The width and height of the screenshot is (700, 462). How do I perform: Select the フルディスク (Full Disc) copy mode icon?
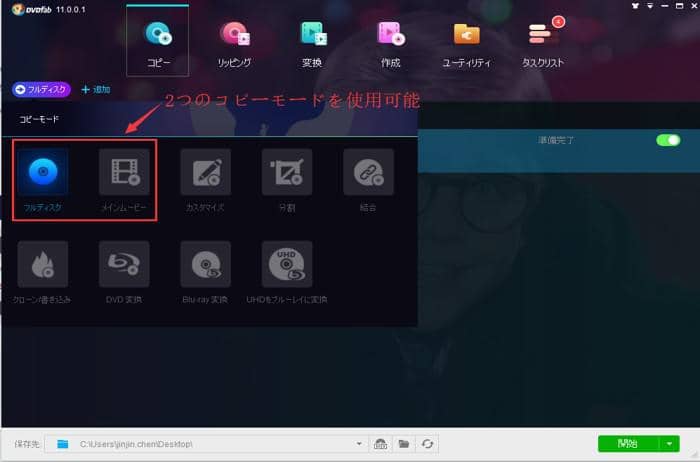pyautogui.click(x=43, y=172)
